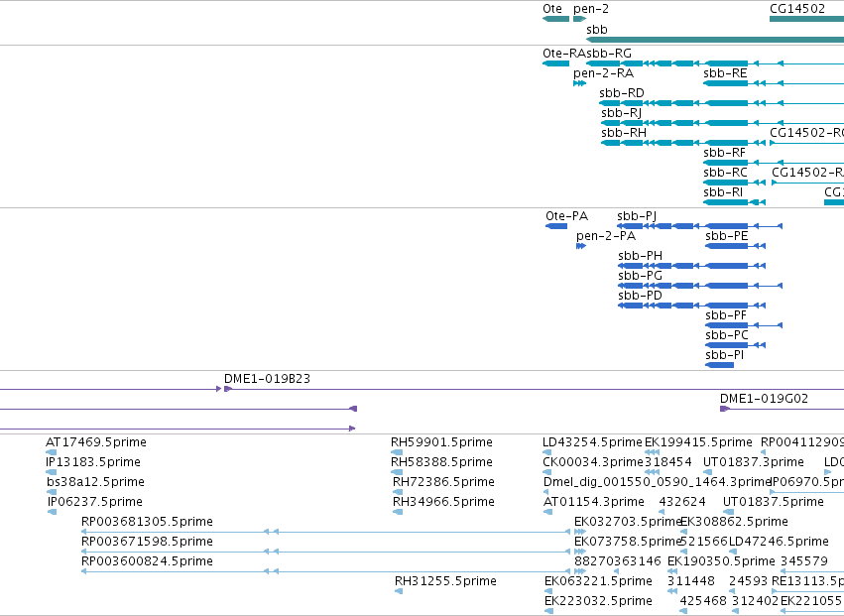844x616 pixels.
Task: Select the RP003600824.5prime EST label
Action: click(x=147, y=561)
